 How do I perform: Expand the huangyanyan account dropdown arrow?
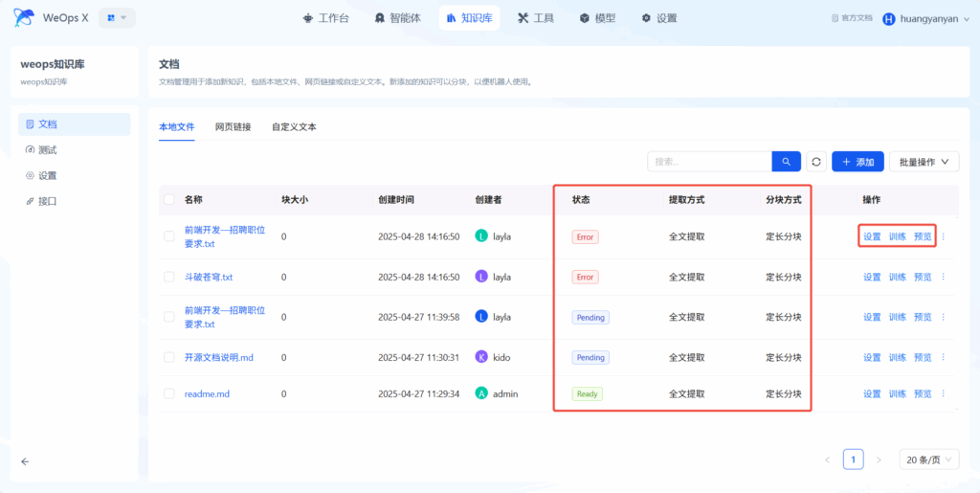coord(967,19)
